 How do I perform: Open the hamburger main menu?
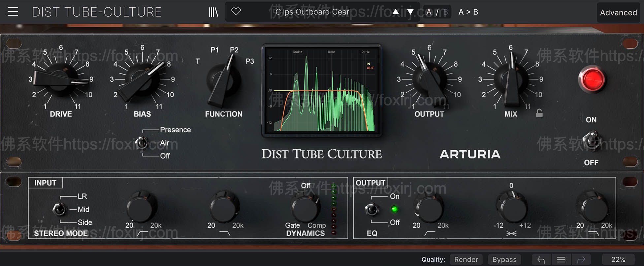13,12
